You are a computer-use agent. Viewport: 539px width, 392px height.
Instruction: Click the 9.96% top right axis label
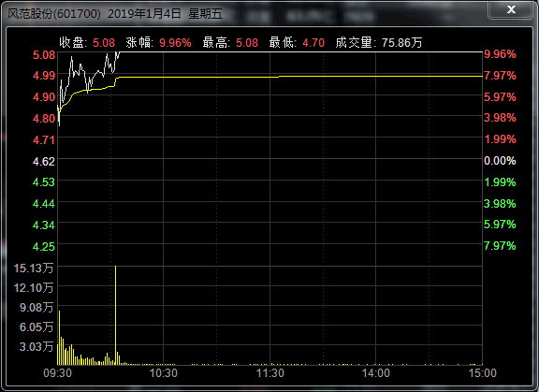pyautogui.click(x=500, y=54)
